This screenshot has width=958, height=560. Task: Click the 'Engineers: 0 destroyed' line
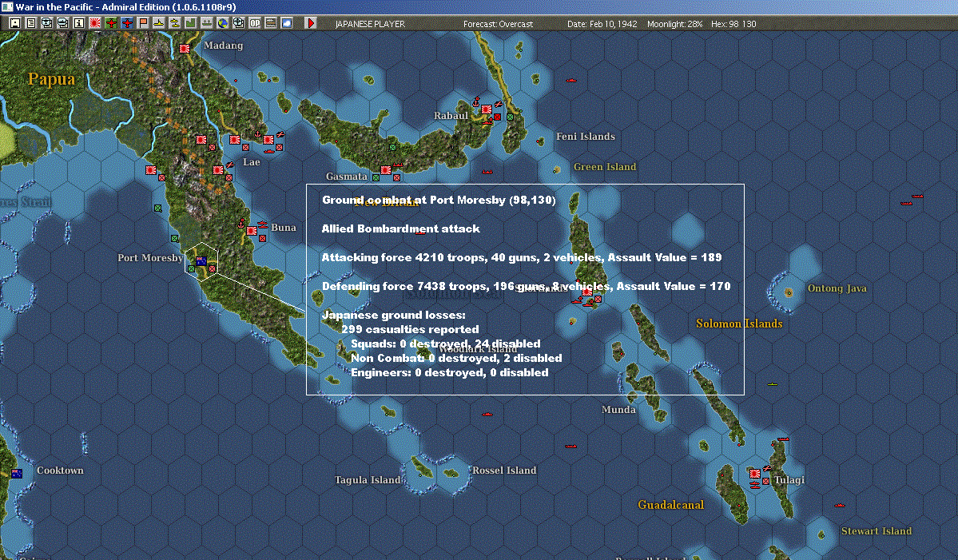[x=450, y=372]
